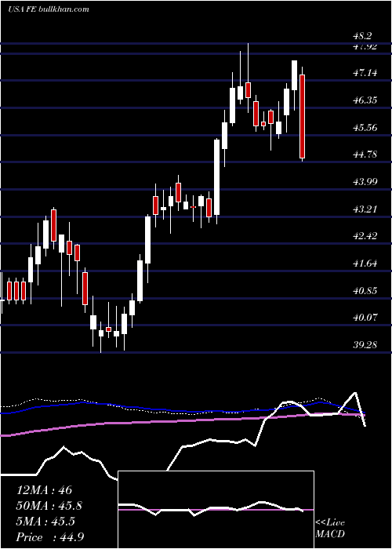Select the 45.56 price axis label
The height and width of the screenshot is (549, 392).
365,127
